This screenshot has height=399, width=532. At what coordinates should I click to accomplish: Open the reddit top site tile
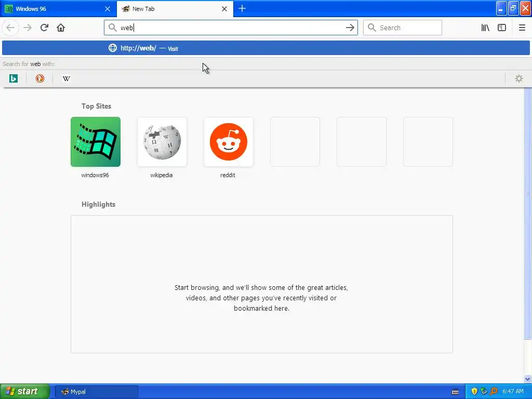click(x=229, y=142)
